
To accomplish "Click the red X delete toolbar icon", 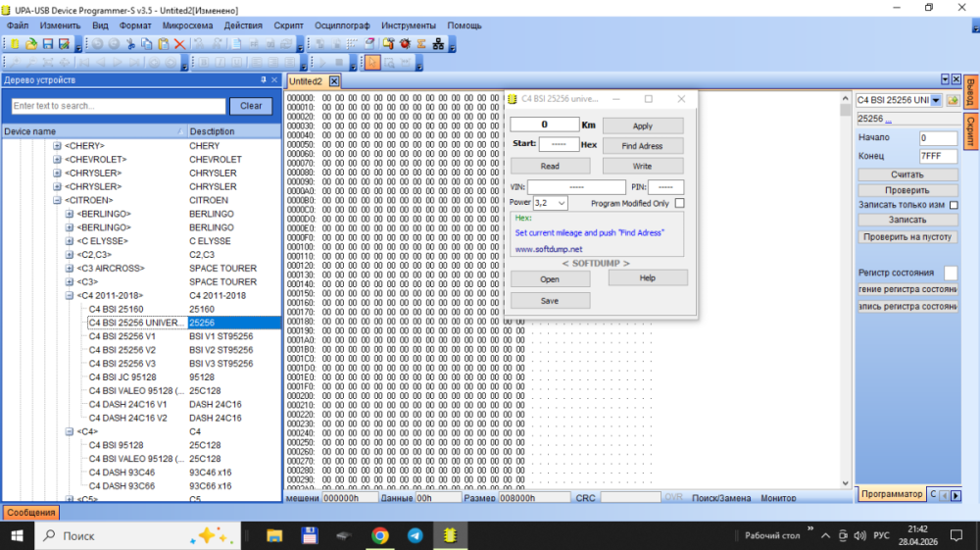I will 179,44.
